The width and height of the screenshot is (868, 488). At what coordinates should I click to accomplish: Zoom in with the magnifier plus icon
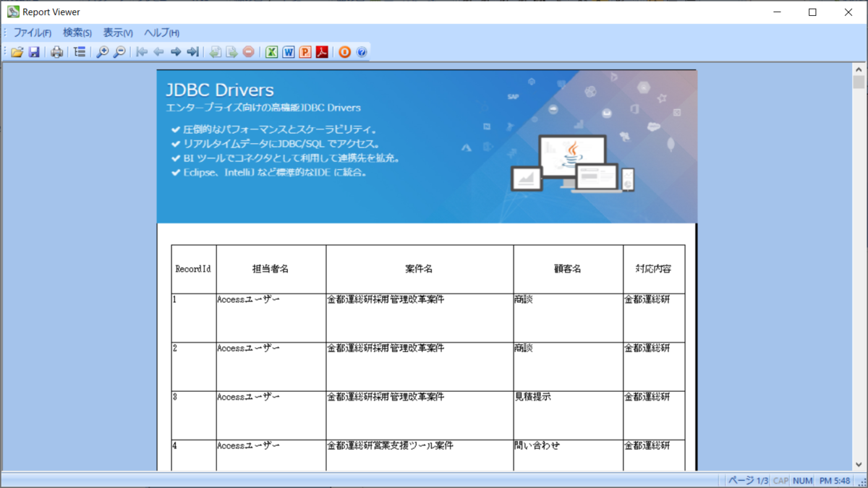103,52
